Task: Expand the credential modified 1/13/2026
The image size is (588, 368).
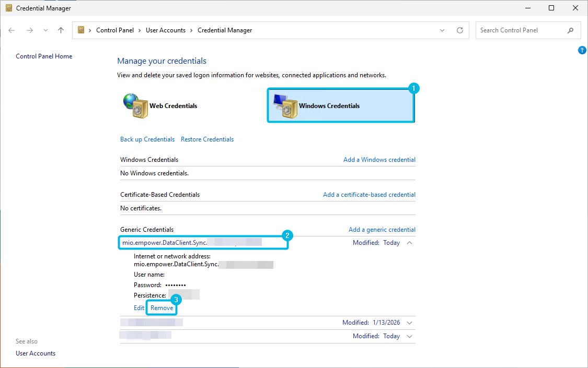Action: 409,323
